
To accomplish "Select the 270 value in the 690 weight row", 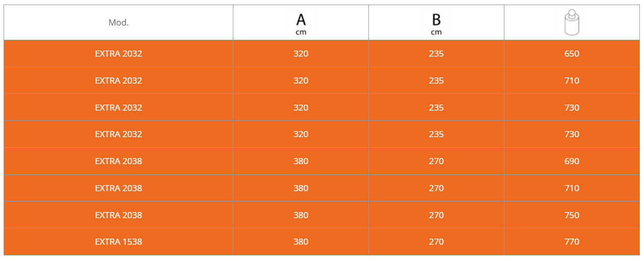I will (x=436, y=161).
